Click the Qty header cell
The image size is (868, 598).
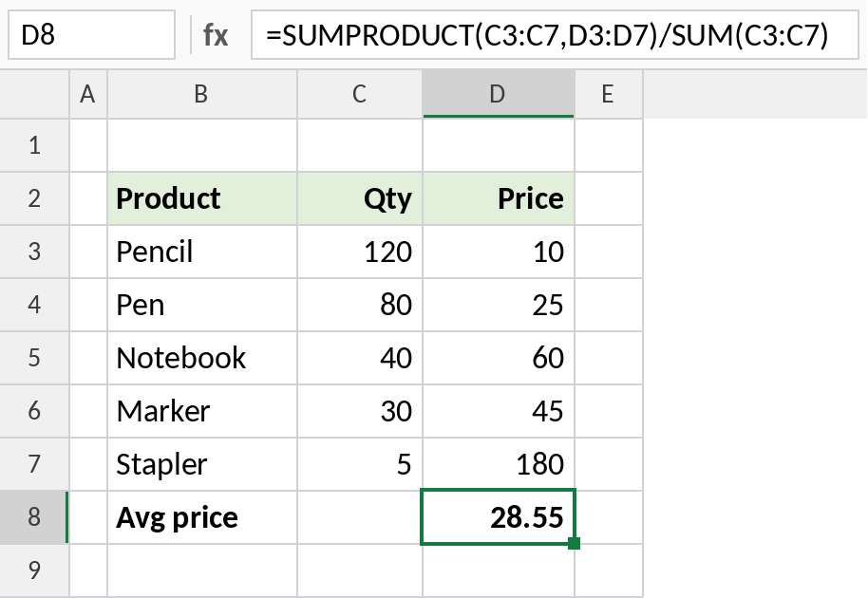click(x=360, y=198)
